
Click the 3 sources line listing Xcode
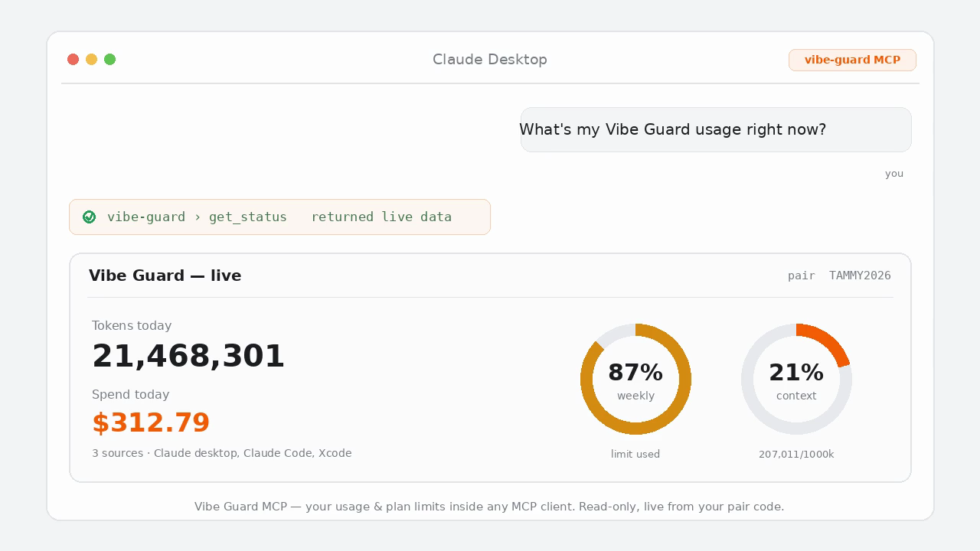point(222,453)
